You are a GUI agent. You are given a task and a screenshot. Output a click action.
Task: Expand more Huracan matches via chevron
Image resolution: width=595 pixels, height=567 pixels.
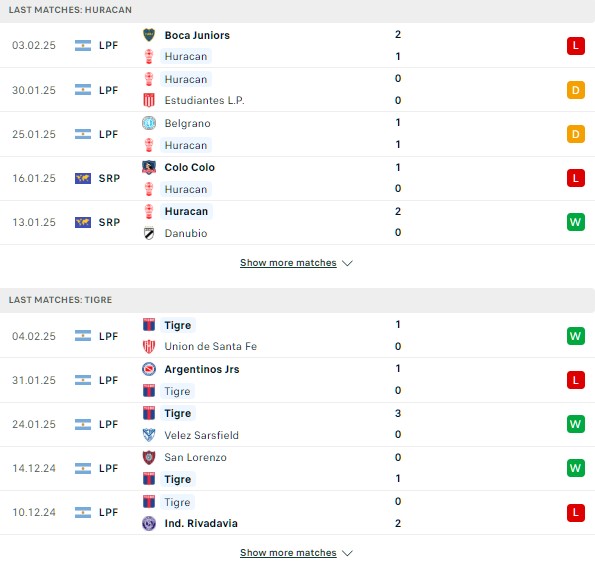[347, 263]
